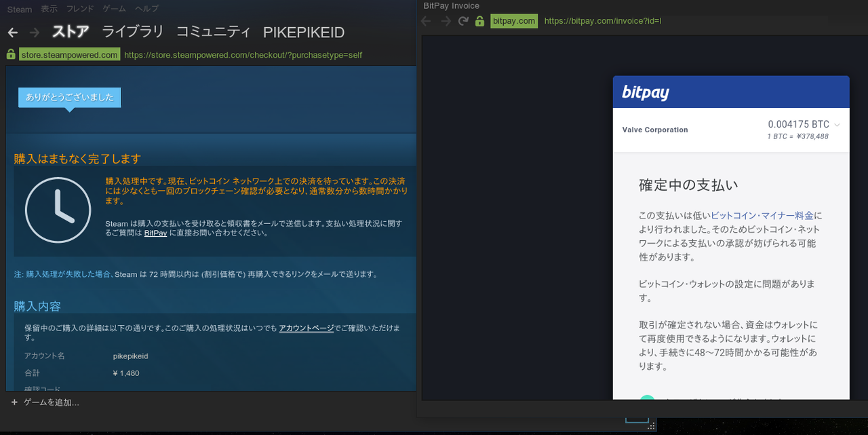Image resolution: width=868 pixels, height=435 pixels.
Task: Follow the BitPay link in purchase message
Action: (155, 233)
